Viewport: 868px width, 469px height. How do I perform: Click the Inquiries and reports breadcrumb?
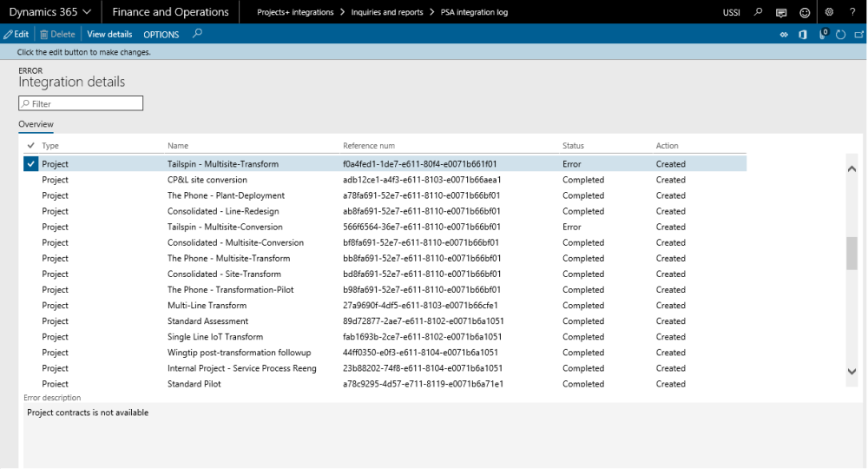tap(387, 12)
